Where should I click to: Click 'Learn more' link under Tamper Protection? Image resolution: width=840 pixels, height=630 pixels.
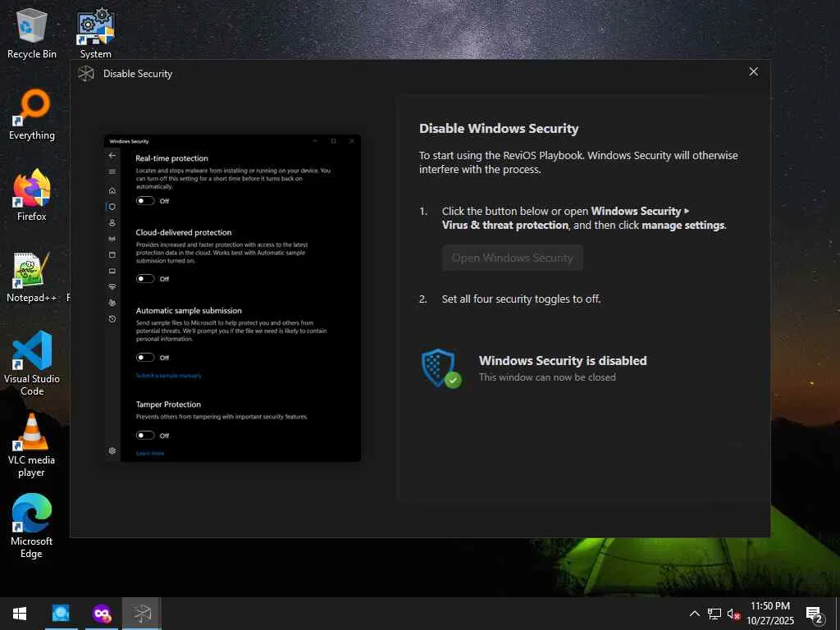[150, 453]
